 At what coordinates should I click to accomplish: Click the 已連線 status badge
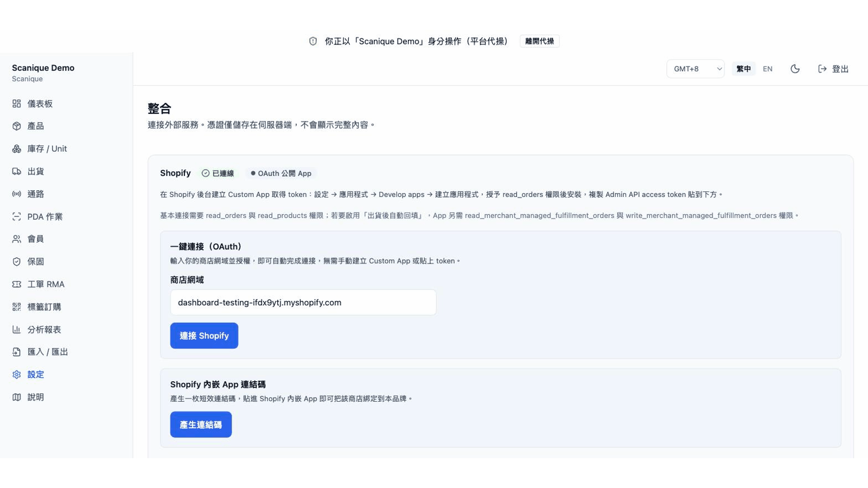pyautogui.click(x=218, y=174)
